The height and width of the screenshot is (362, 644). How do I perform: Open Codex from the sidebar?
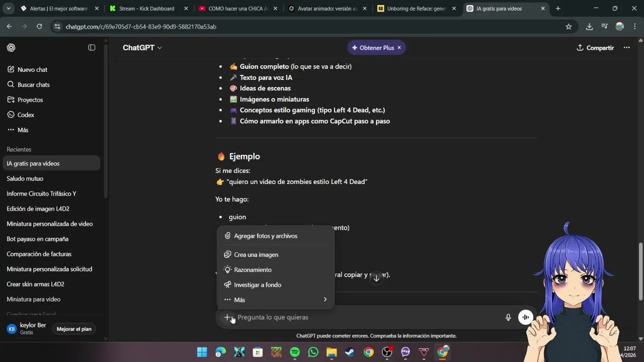(x=51, y=115)
